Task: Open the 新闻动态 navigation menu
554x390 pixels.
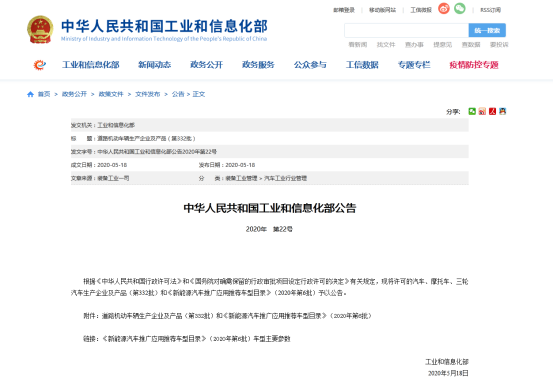Action: (x=154, y=65)
